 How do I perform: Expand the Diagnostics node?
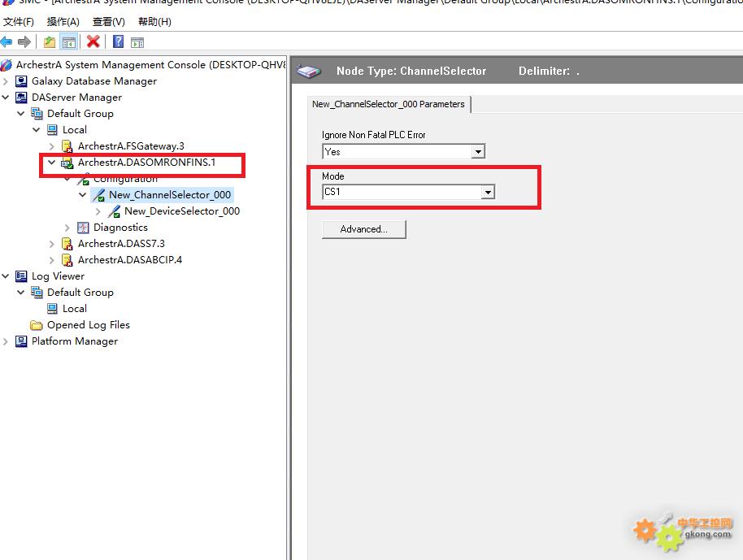coord(67,228)
